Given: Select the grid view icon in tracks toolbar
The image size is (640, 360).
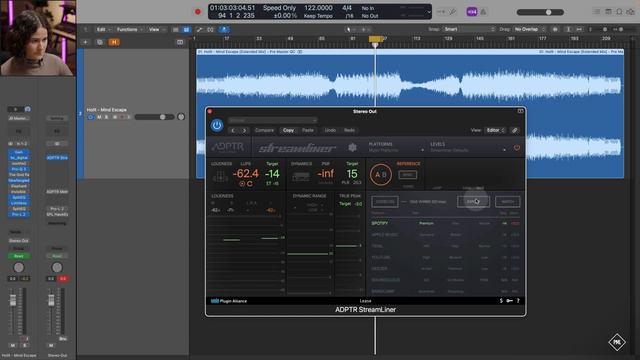Looking at the screenshot, I should point(186,29).
